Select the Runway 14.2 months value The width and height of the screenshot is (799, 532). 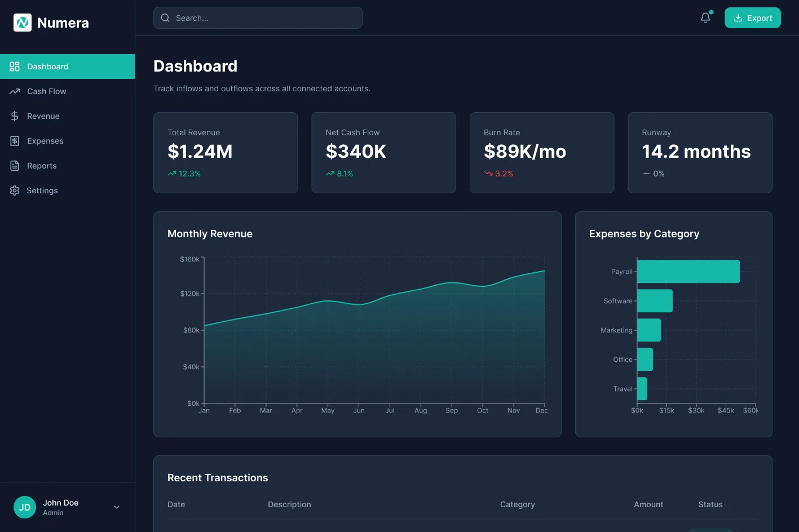pyautogui.click(x=696, y=152)
